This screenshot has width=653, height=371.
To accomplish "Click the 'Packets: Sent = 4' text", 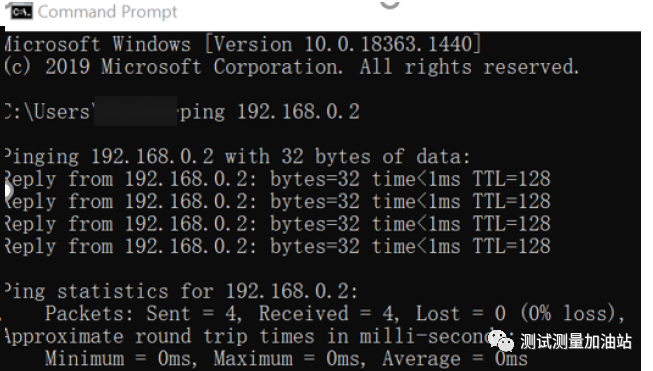I will pos(143,314).
